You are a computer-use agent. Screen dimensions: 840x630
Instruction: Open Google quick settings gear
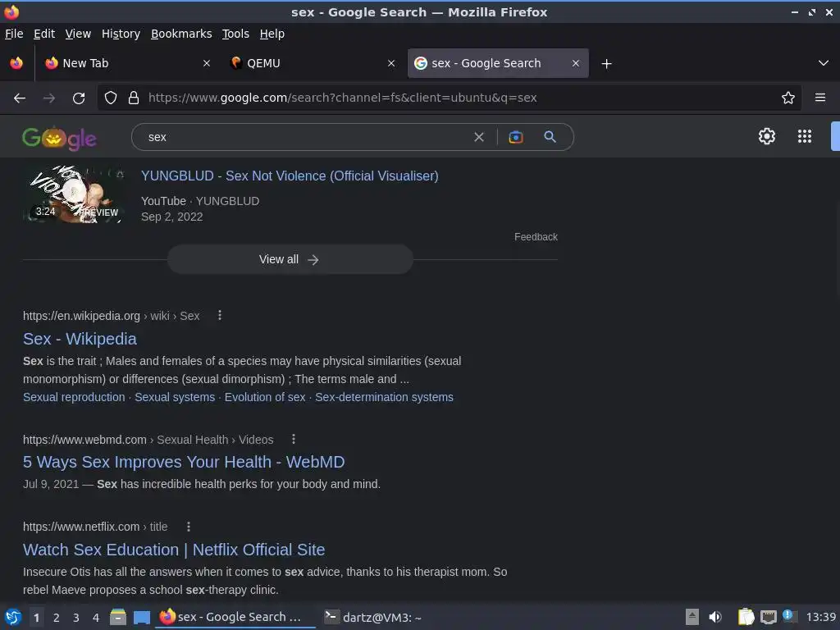point(767,136)
